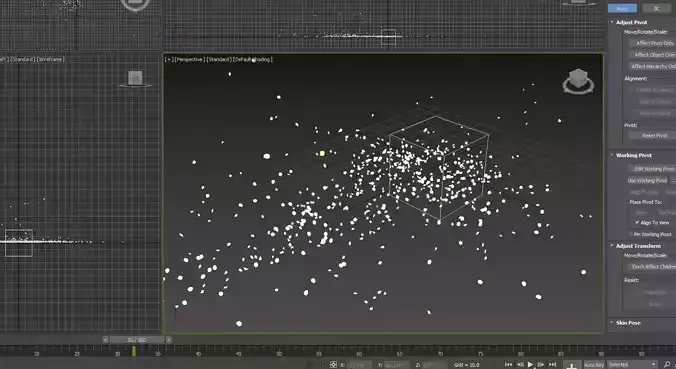This screenshot has height=369, width=676.
Task: Open the Selected key filter dropdown
Action: [x=632, y=365]
